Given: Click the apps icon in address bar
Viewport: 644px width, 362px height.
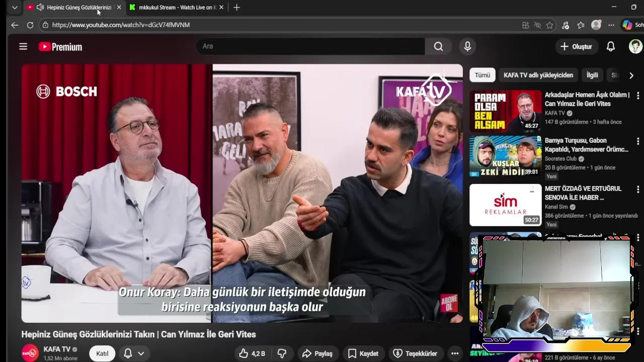Looking at the screenshot, I should 525,25.
